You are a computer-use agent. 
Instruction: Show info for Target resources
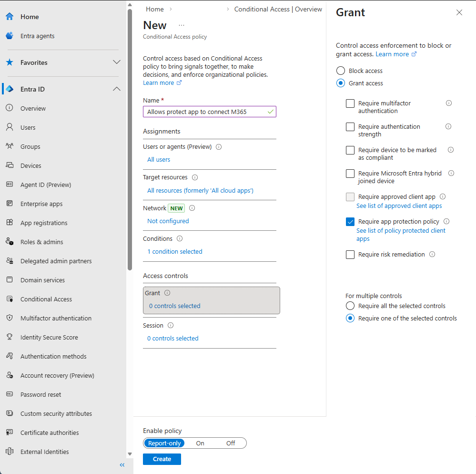(195, 177)
